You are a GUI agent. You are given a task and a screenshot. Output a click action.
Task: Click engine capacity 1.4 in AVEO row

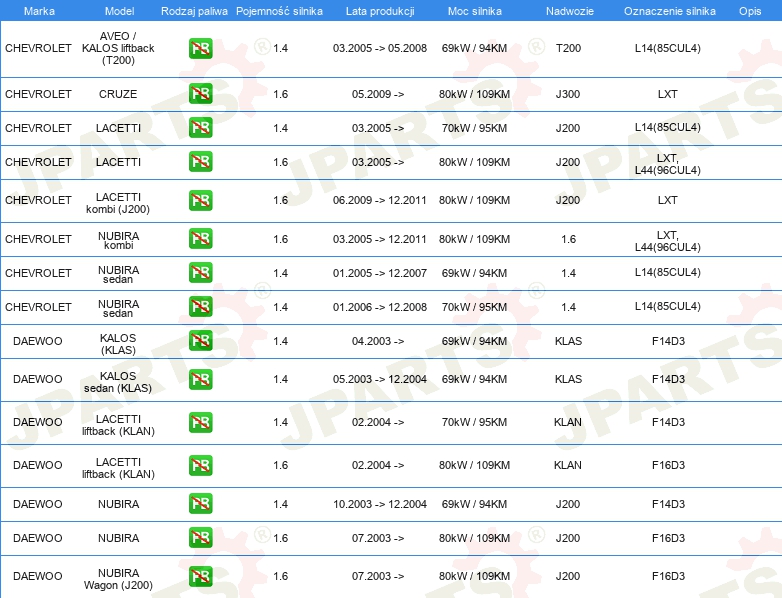280,48
